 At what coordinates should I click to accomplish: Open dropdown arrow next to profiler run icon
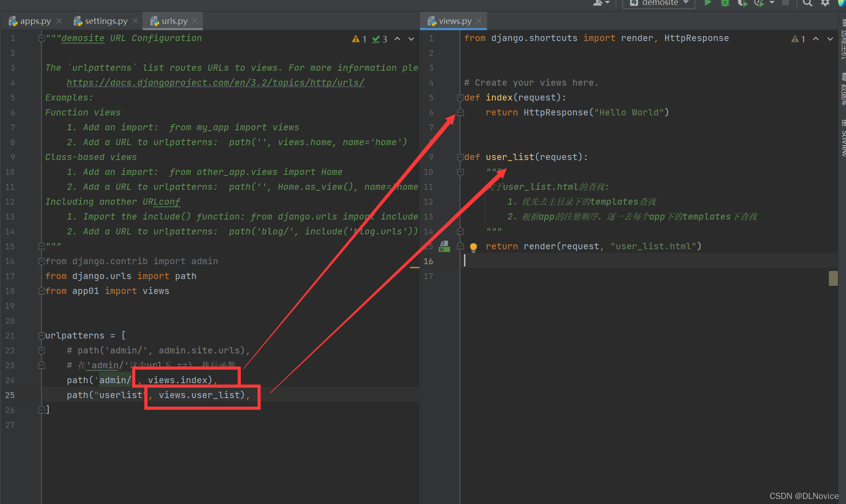pyautogui.click(x=772, y=3)
